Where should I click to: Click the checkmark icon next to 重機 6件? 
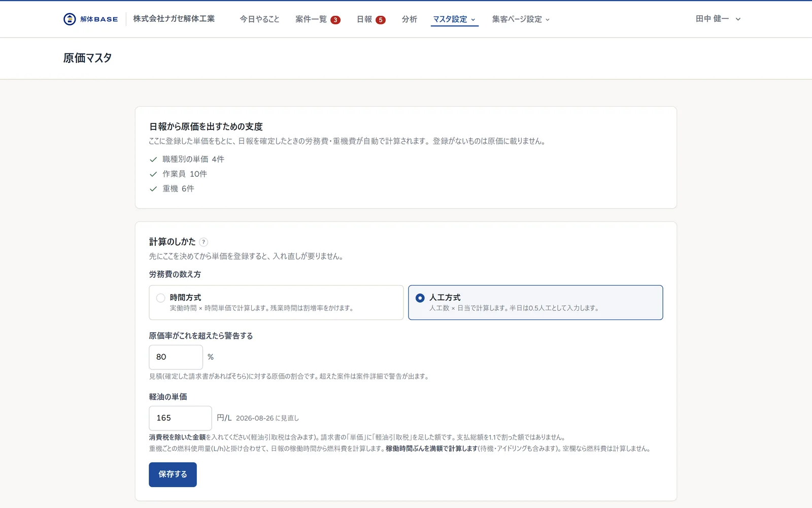point(153,189)
